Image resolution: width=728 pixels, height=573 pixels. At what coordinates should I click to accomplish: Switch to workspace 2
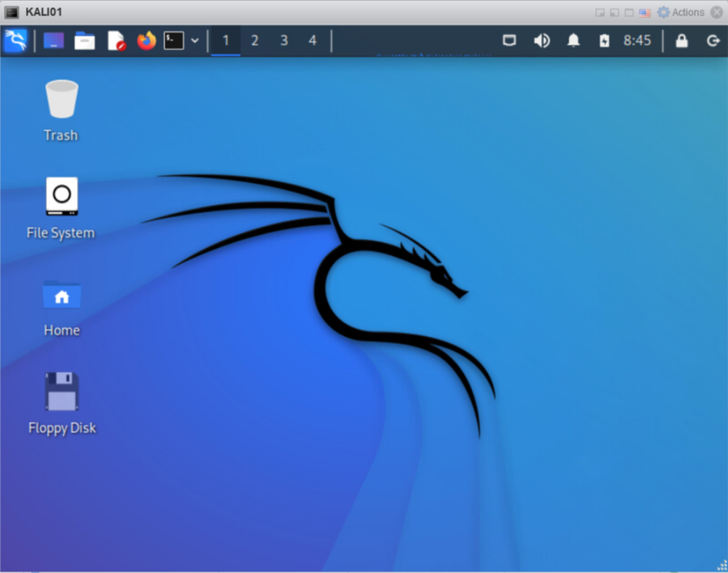[254, 41]
